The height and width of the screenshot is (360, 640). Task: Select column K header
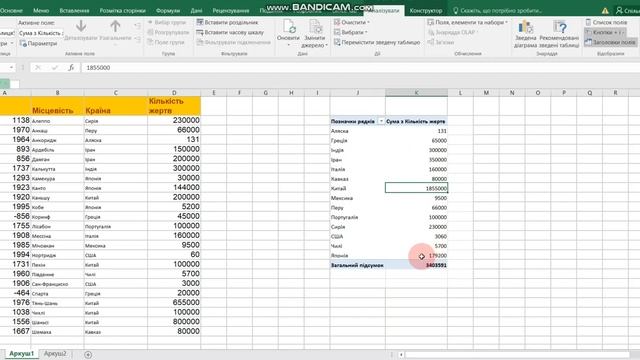pos(416,93)
